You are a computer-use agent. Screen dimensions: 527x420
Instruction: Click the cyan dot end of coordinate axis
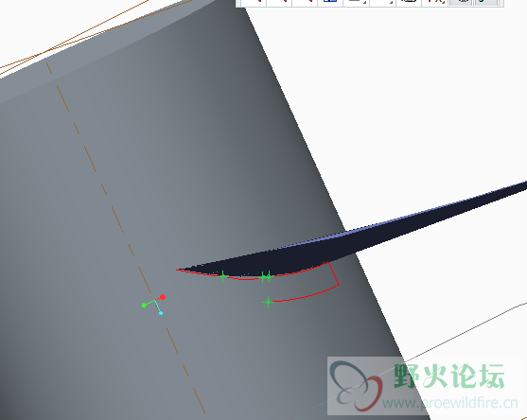point(161,313)
